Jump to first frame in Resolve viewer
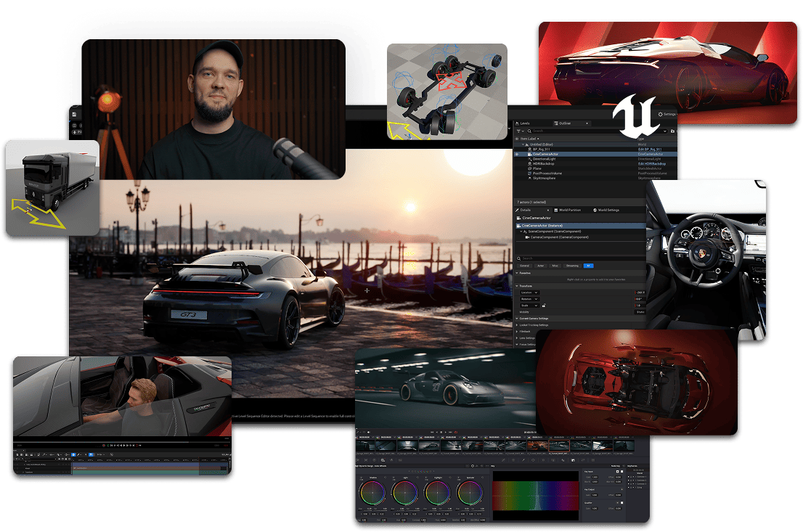This screenshot has height=532, width=803. 432,432
